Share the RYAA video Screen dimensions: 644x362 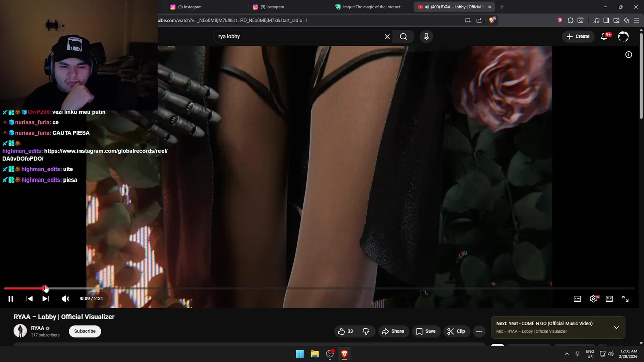393,331
